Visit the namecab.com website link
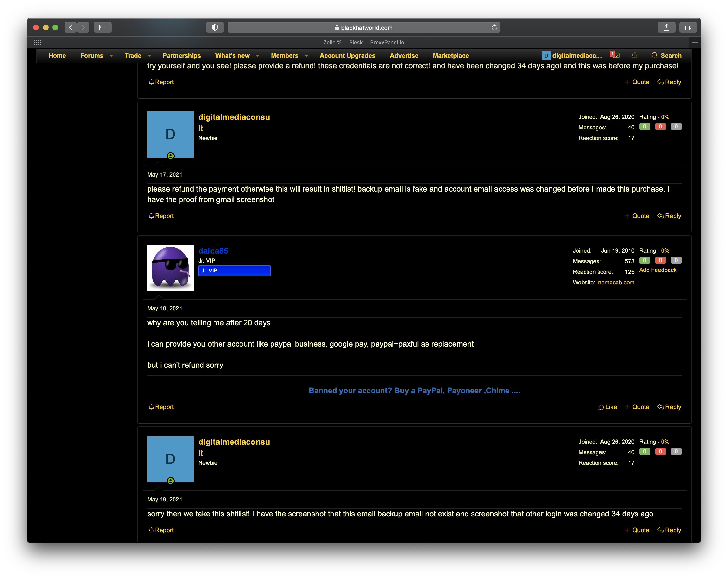The image size is (728, 578). coord(616,283)
